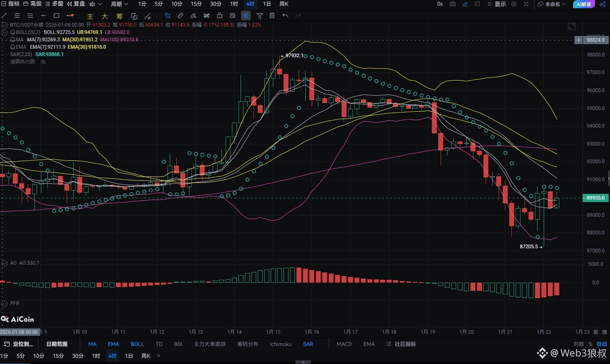Image resolution: width=610 pixels, height=364 pixels.
Task: Take a chart screenshot with the camera icon
Action: [x=452, y=4]
